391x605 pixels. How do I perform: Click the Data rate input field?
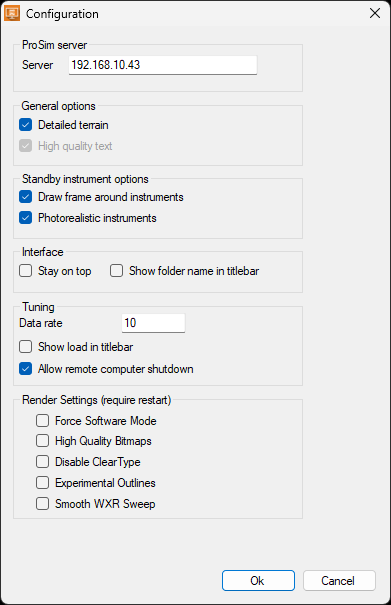tap(153, 323)
